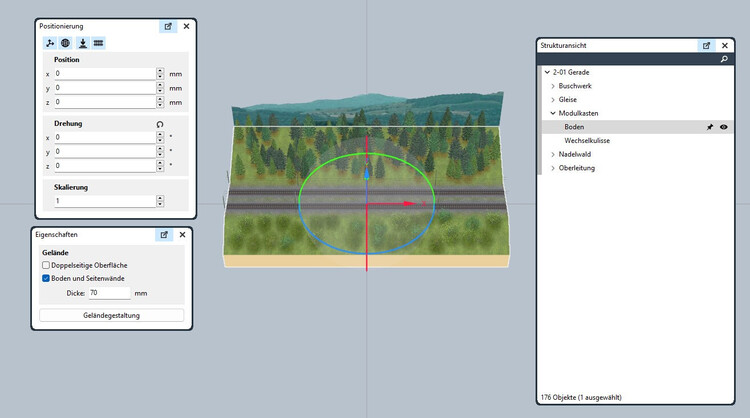Select the Buschwerk group label
Viewport: 750px width, 418px height.
575,86
